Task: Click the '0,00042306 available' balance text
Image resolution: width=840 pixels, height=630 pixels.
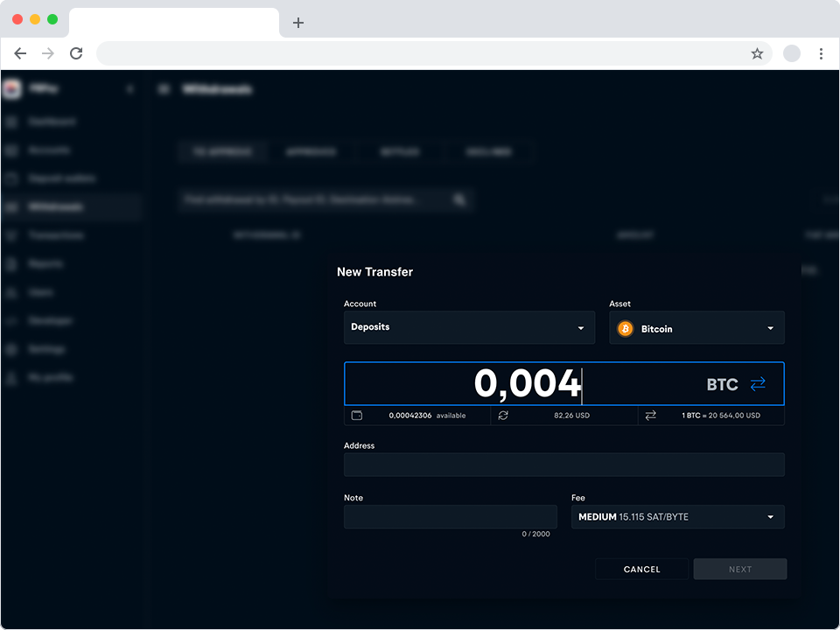Action: [x=428, y=416]
